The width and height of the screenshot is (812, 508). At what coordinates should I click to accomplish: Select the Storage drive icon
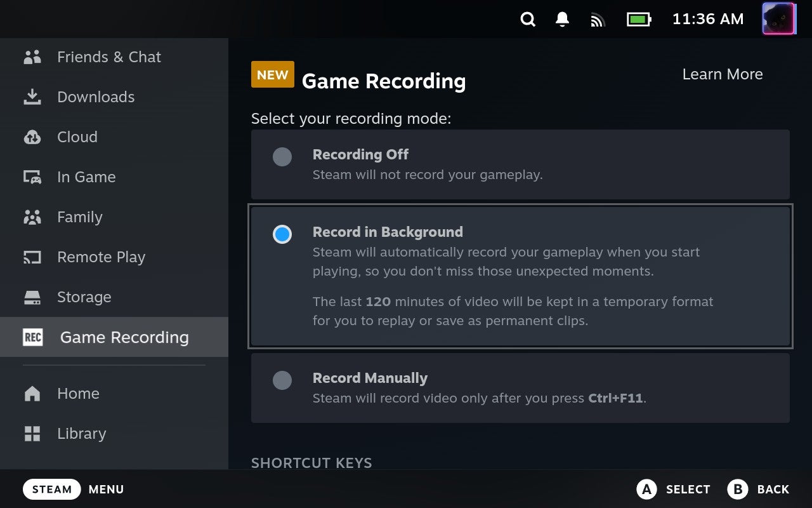click(x=32, y=297)
